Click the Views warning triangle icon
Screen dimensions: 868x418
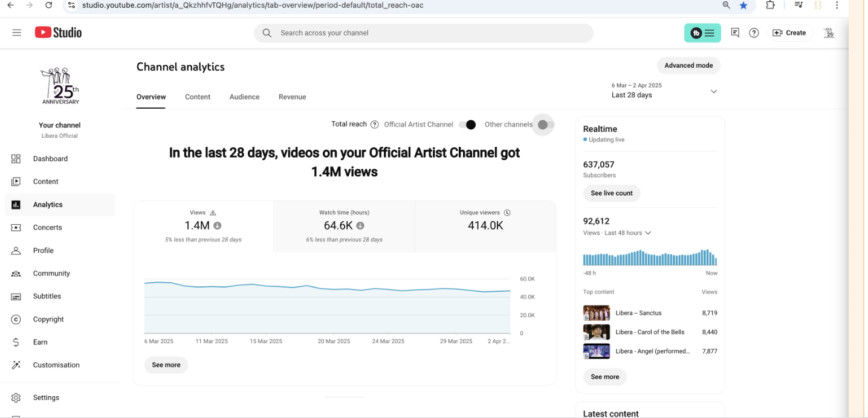213,213
